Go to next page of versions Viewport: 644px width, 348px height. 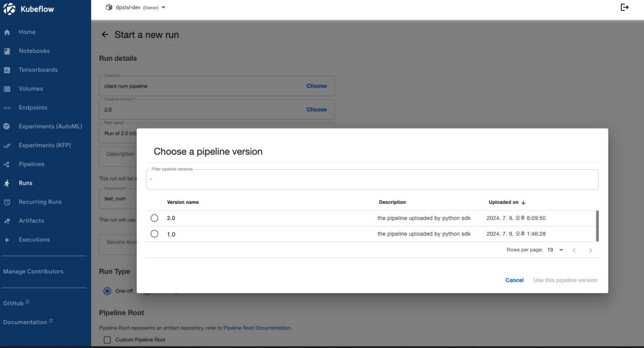pyautogui.click(x=590, y=250)
